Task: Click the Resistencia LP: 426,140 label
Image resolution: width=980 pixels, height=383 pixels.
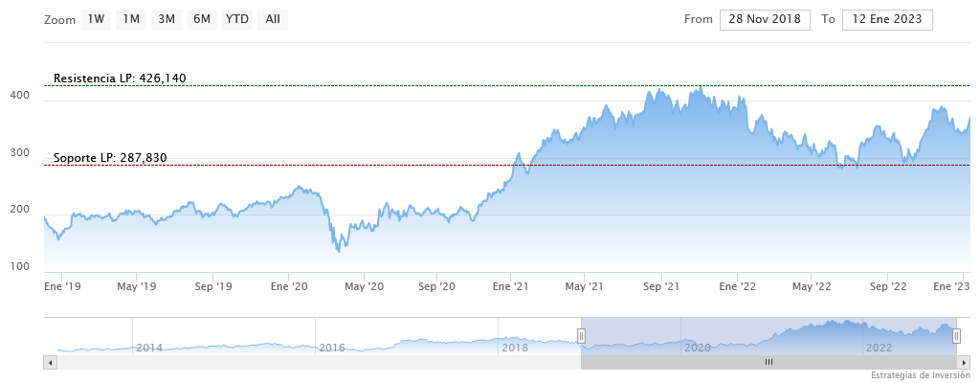Action: pos(120,79)
